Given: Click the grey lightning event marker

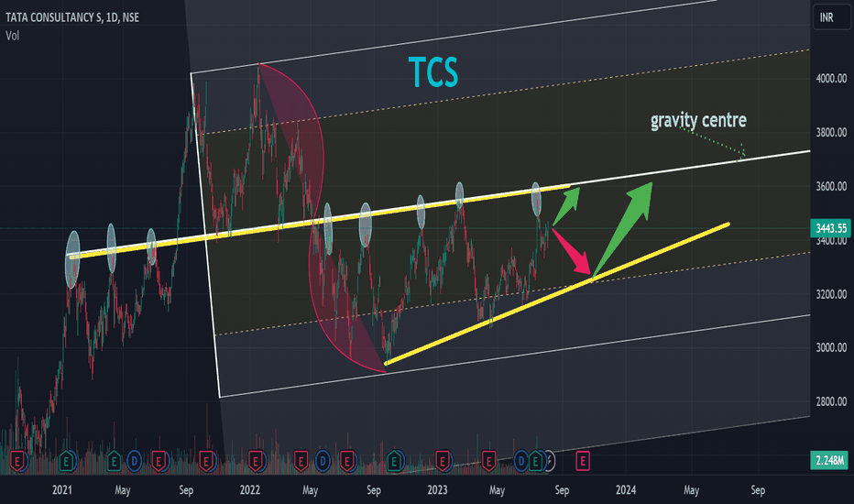Looking at the screenshot, I should (550, 462).
